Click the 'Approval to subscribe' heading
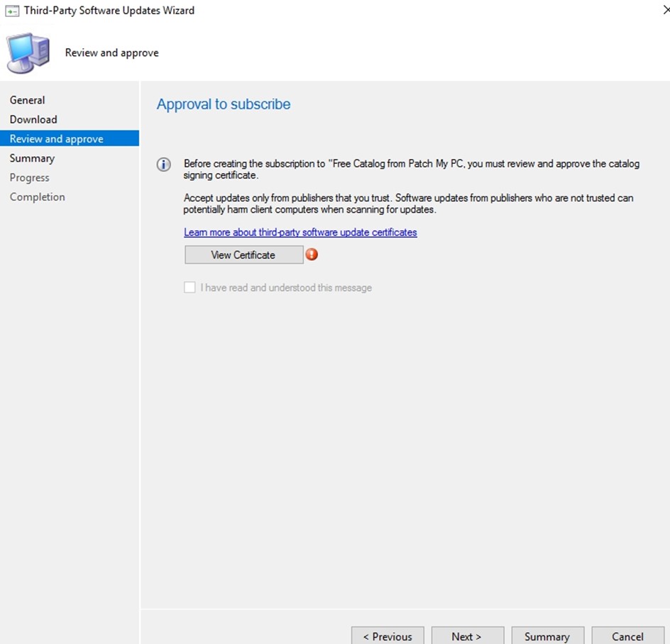The width and height of the screenshot is (670, 644). pyautogui.click(x=224, y=104)
